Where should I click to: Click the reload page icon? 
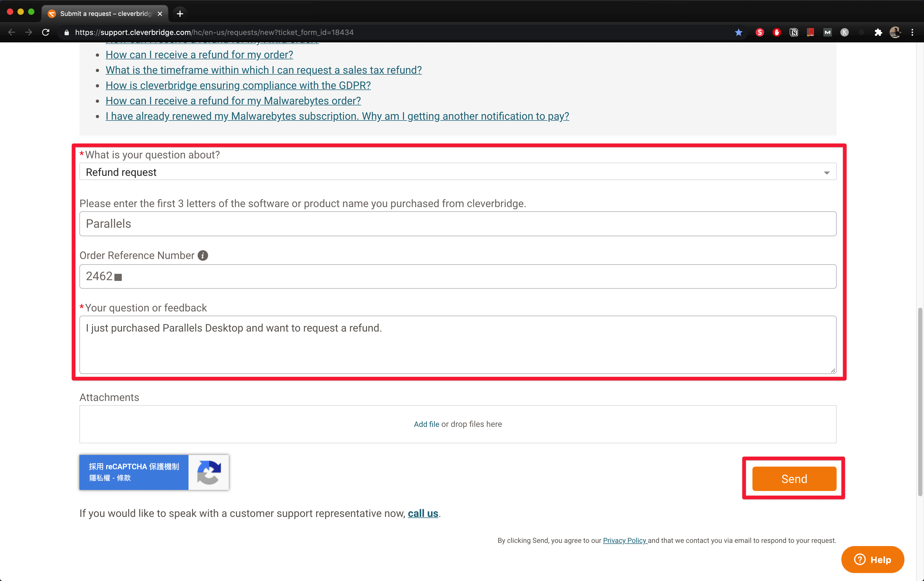(46, 33)
